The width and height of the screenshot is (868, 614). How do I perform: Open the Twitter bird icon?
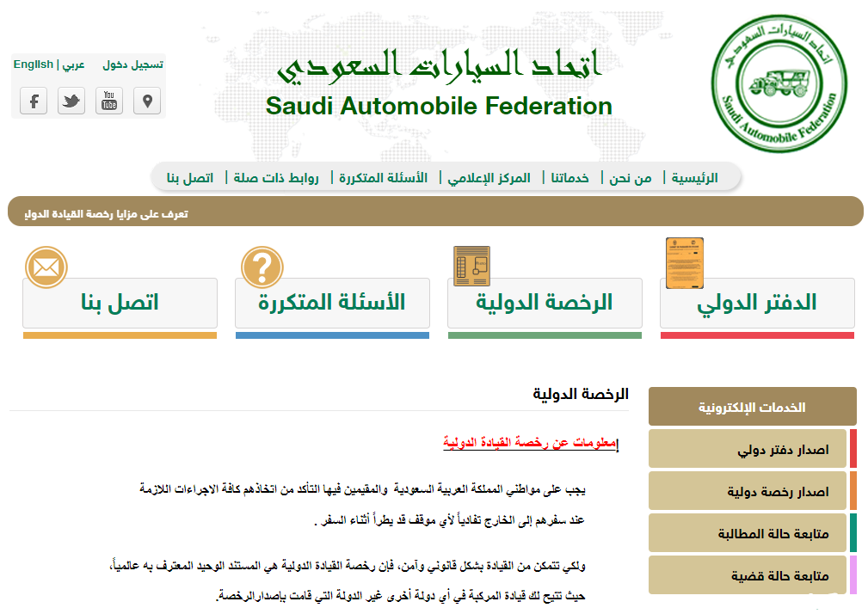pyautogui.click(x=71, y=101)
